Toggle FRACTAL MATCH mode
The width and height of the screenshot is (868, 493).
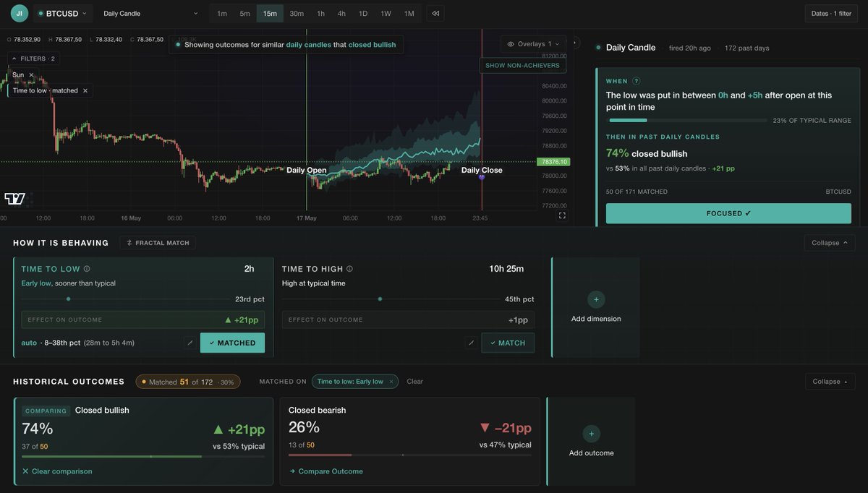[158, 243]
